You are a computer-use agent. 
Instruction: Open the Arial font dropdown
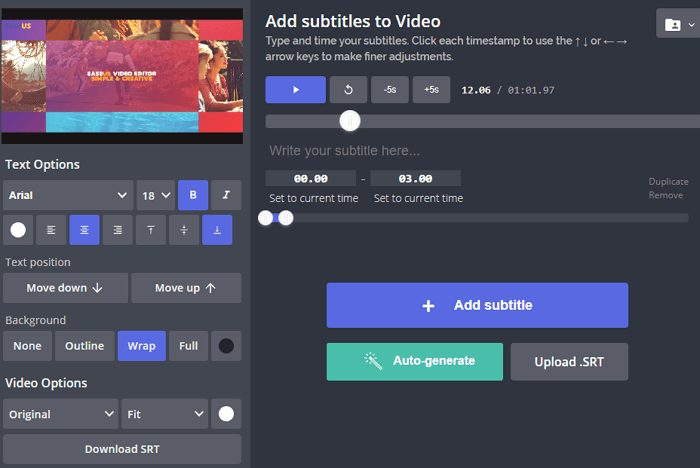click(68, 195)
